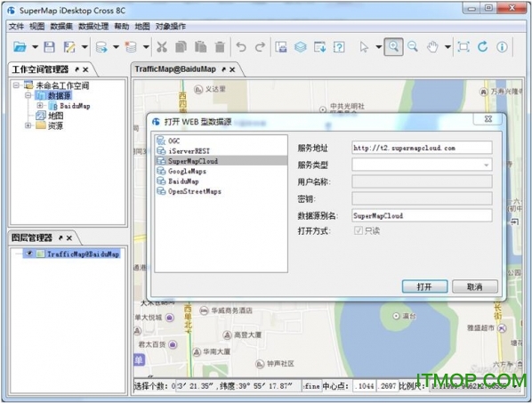Click the Copy icon in toolbar

click(181, 47)
